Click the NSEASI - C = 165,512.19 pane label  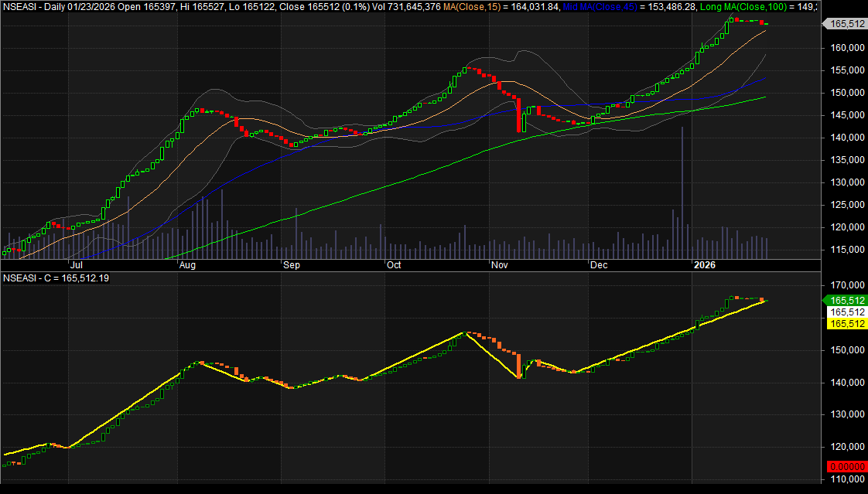tap(56, 278)
